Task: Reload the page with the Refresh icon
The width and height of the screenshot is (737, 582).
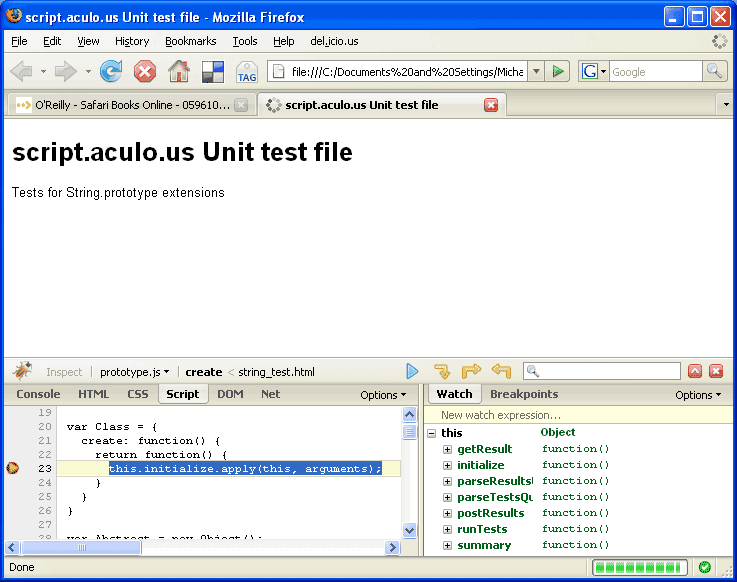Action: [111, 72]
